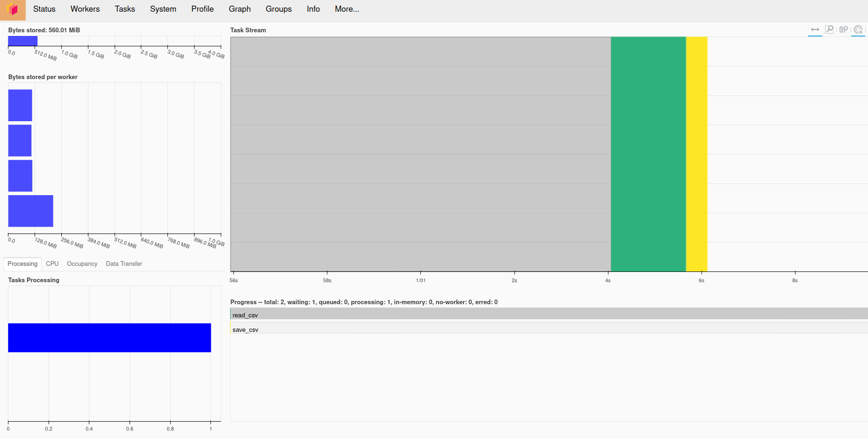Open the More... dropdown menu
This screenshot has height=439, width=868.
(347, 9)
